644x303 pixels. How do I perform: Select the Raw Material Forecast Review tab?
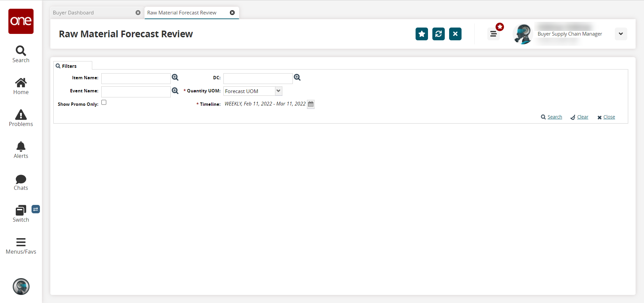tap(182, 13)
